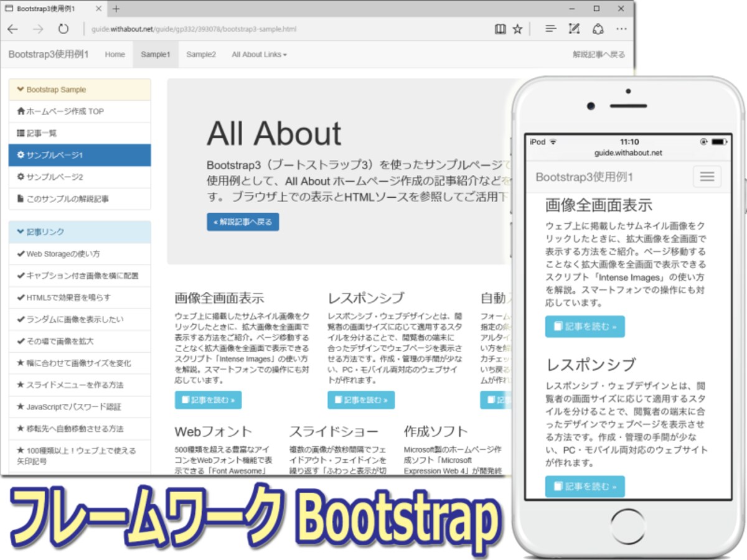This screenshot has height=560, width=747.
Task: Click 解説記事へ戻る link in navbar
Action: tap(599, 54)
